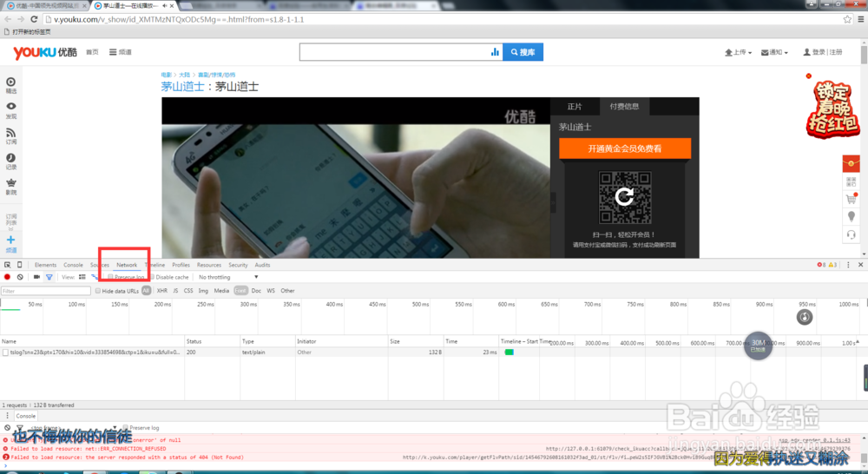Toggle the network filter funnel icon
This screenshot has width=868, height=474.
click(49, 277)
